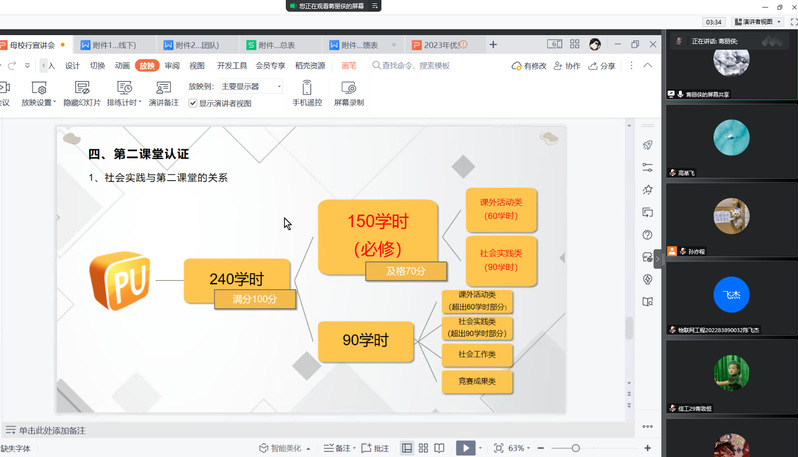Start 屏幕录制 screen recording

tap(348, 88)
